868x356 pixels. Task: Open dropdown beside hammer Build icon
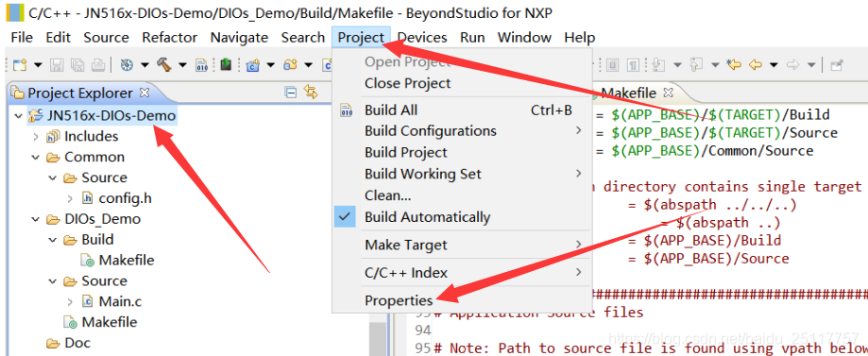(x=182, y=65)
